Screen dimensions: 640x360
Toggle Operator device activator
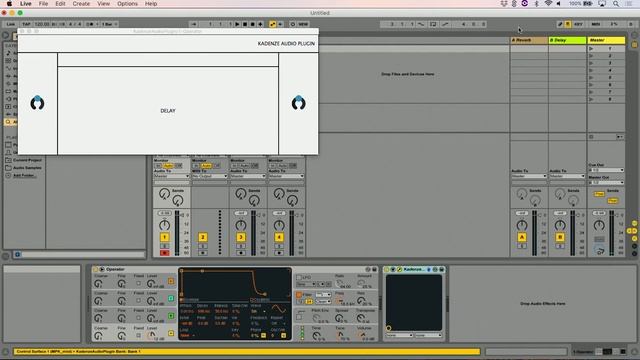[x=96, y=269]
